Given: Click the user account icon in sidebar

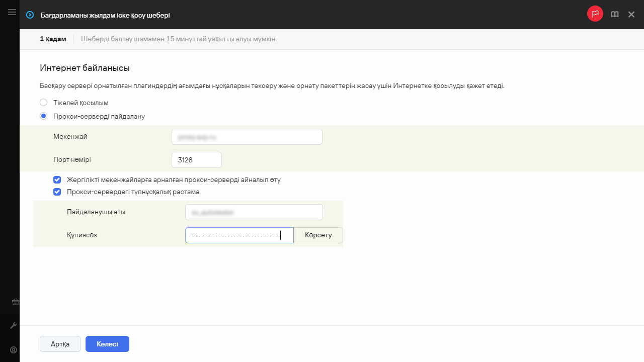Looking at the screenshot, I should pos(14,349).
